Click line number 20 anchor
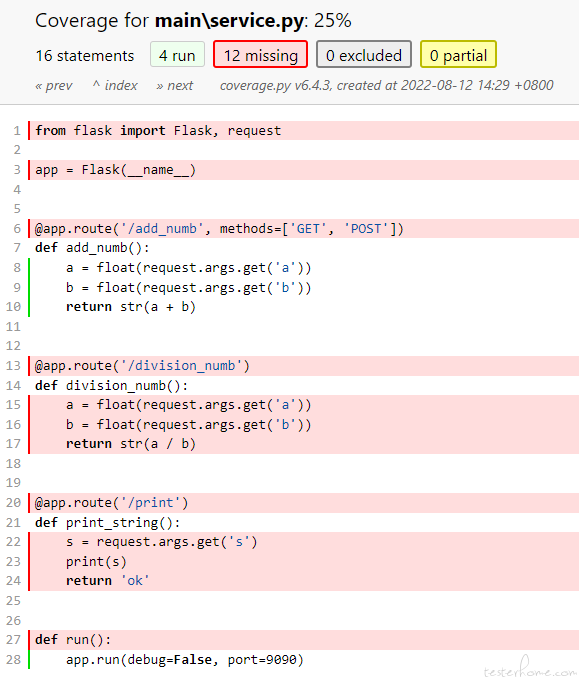The height and width of the screenshot is (687, 579). click(x=13, y=503)
